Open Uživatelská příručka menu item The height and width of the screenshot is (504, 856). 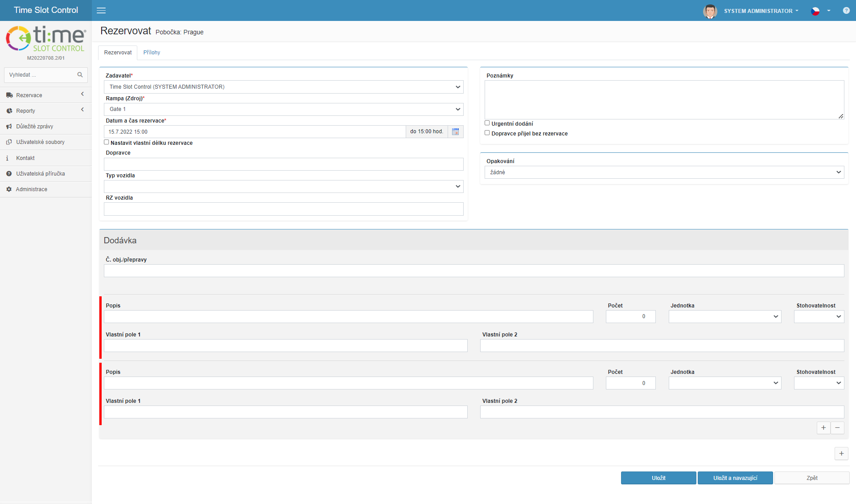[x=46, y=174]
